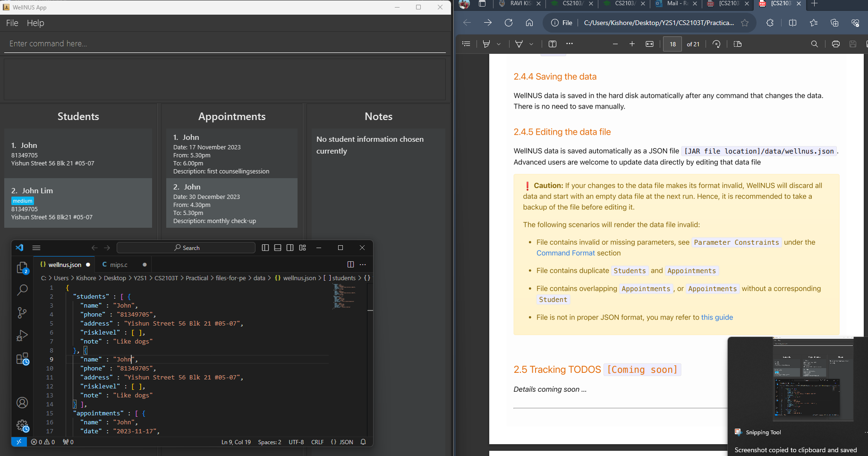The height and width of the screenshot is (456, 868).
Task: Select the 17 November 2023 appointment card
Action: (232, 153)
